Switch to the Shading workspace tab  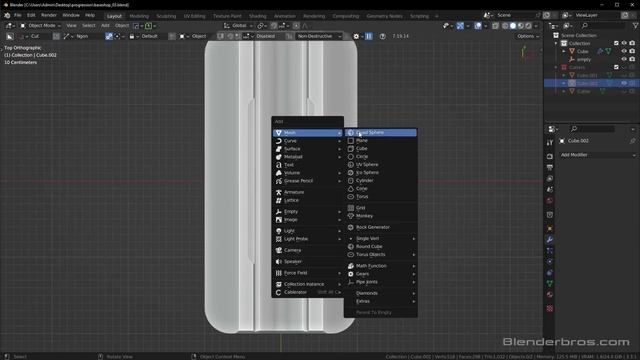point(258,16)
